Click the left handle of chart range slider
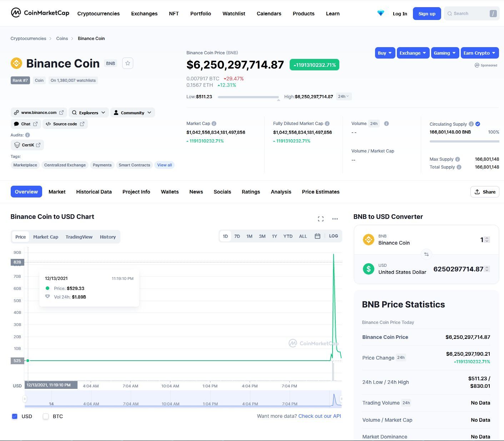 pos(25,399)
